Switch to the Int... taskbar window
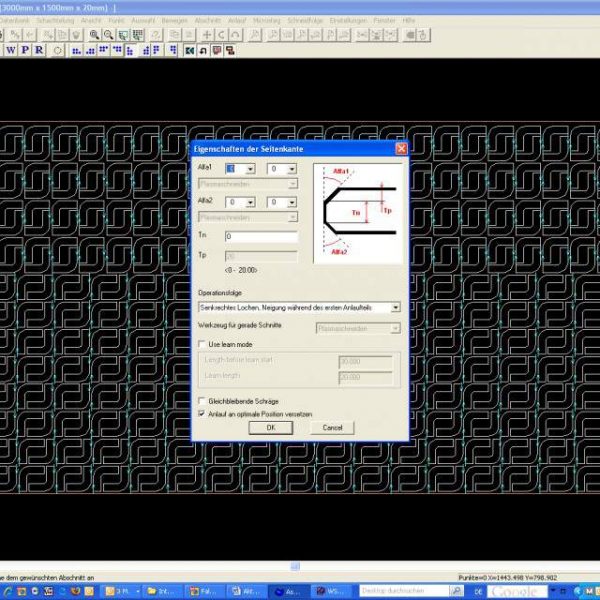600x600 pixels. (x=163, y=591)
